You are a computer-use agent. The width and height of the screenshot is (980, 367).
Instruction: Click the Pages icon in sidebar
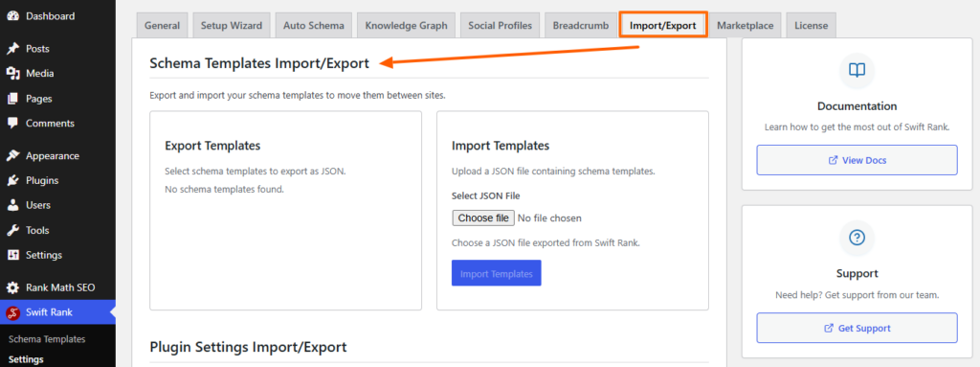[12, 99]
